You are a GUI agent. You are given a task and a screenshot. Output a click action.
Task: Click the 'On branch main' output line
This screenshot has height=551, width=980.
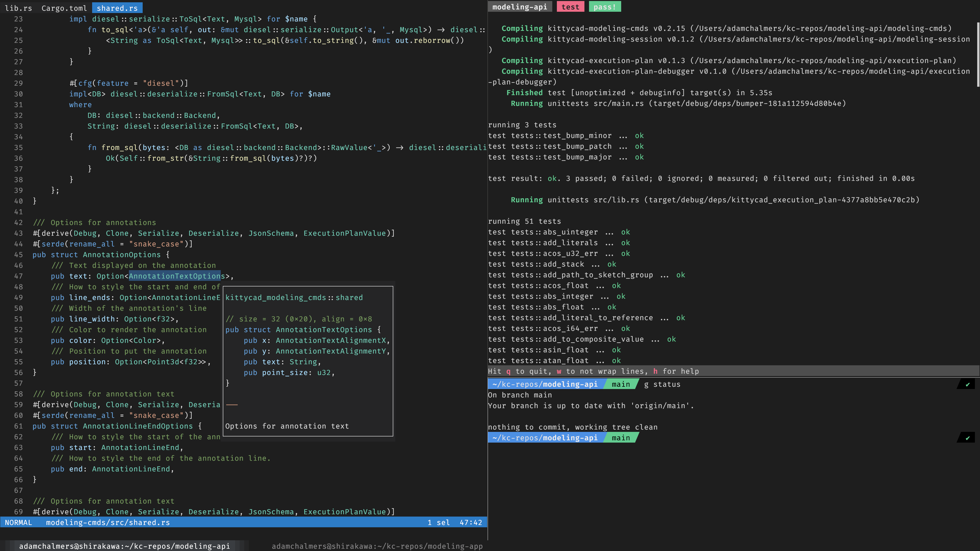pos(520,395)
